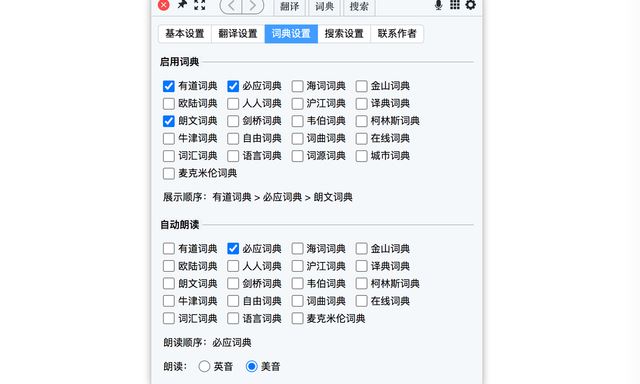The height and width of the screenshot is (384, 640).
Task: Open the 搜索设置 tab
Action: tap(344, 33)
